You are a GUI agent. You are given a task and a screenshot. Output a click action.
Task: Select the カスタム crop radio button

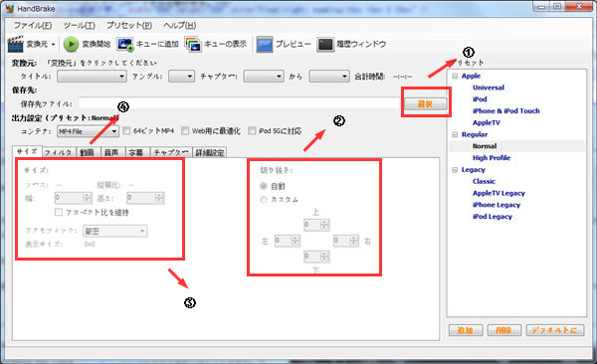(x=263, y=200)
